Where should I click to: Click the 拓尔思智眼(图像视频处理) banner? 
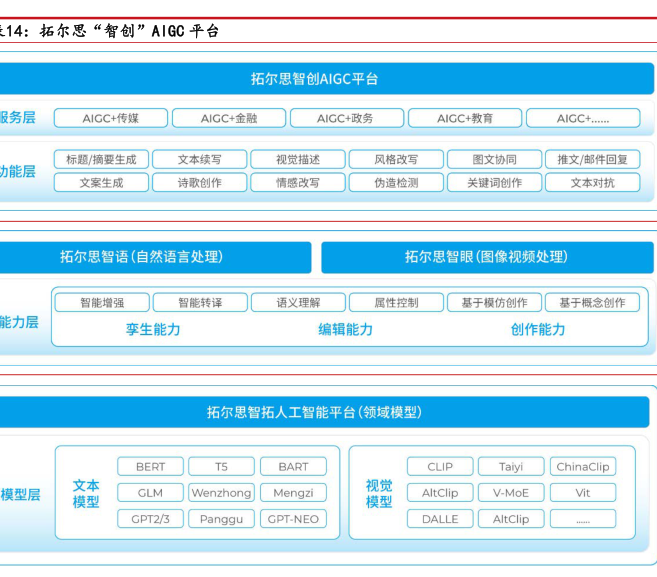point(487,257)
